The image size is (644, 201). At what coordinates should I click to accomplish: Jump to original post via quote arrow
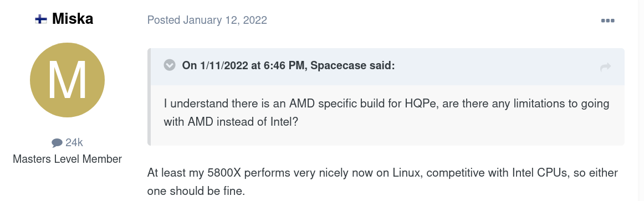pos(605,67)
